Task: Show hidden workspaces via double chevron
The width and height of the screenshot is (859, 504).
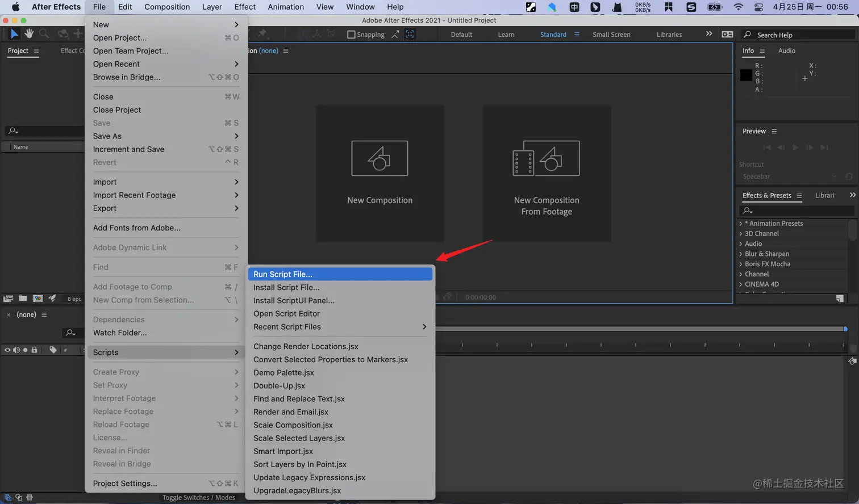Action: [709, 34]
